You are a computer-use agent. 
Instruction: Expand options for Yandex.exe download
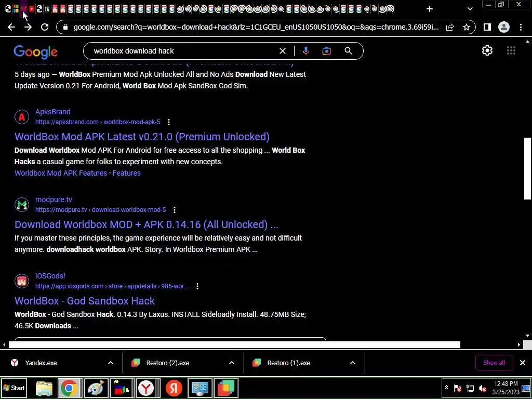[111, 363]
